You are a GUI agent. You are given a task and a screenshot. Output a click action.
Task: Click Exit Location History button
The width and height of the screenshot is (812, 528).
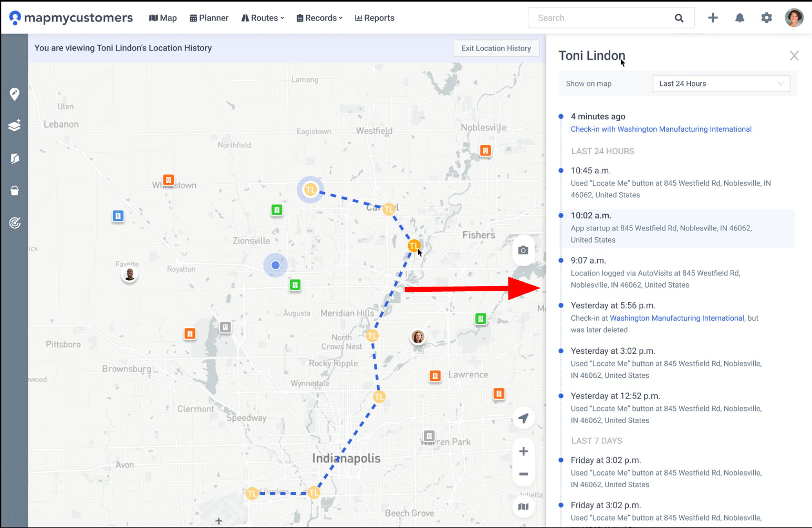[496, 48]
